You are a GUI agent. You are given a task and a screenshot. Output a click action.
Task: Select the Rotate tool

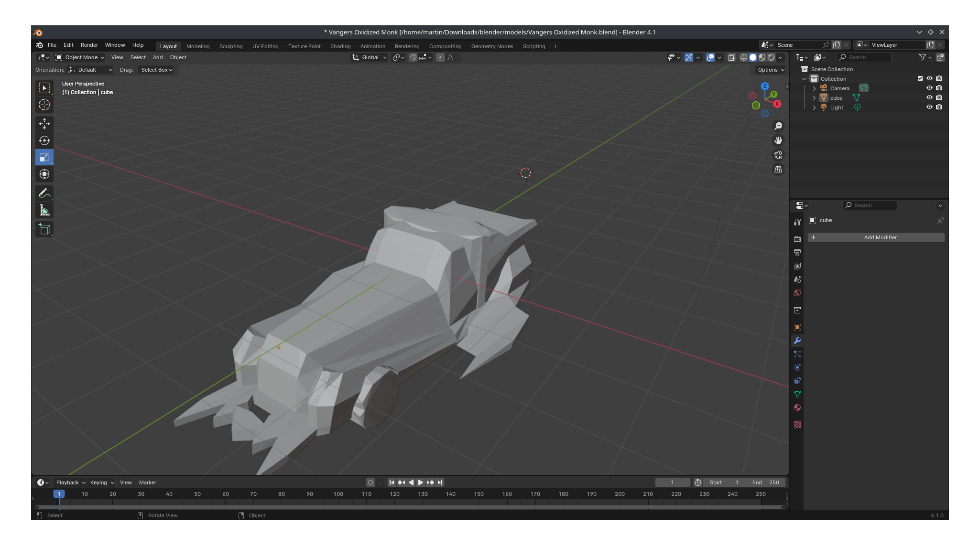pyautogui.click(x=44, y=140)
